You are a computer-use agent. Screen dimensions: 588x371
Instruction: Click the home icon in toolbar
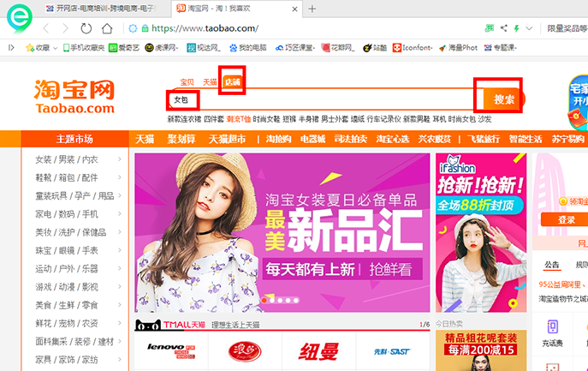pos(107,28)
